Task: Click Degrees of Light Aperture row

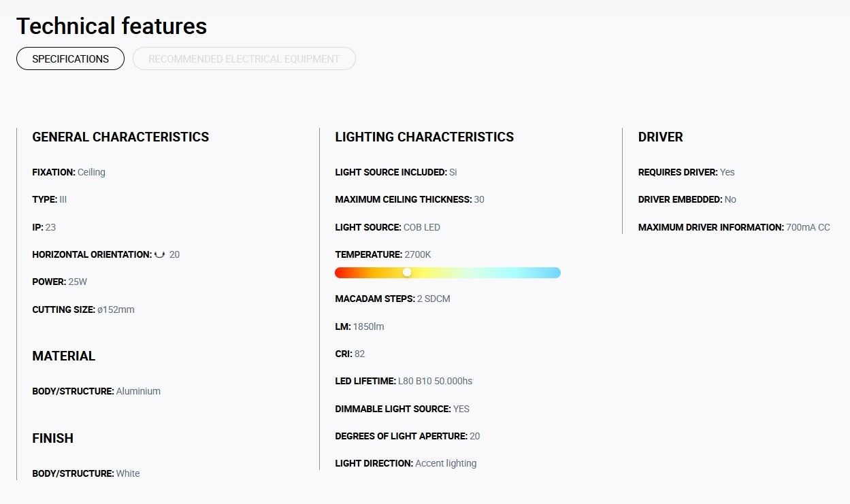Action: (x=408, y=436)
